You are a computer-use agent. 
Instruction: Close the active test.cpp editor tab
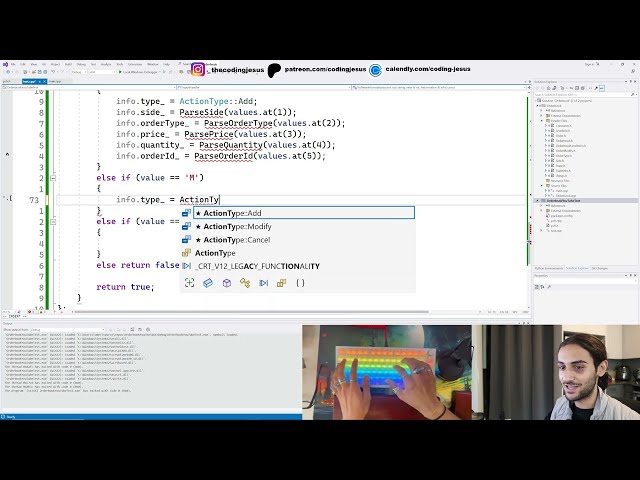[44, 82]
